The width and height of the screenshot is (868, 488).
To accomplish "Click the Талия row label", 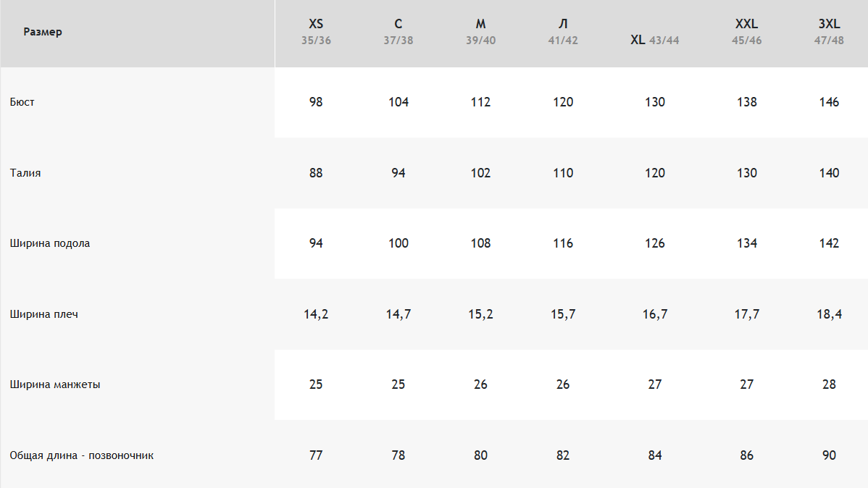I will pyautogui.click(x=25, y=172).
